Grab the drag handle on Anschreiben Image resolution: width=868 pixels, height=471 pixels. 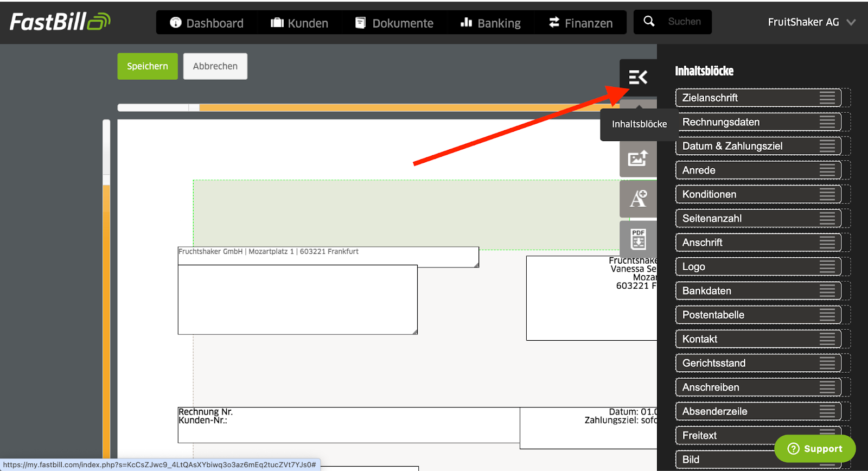point(827,387)
